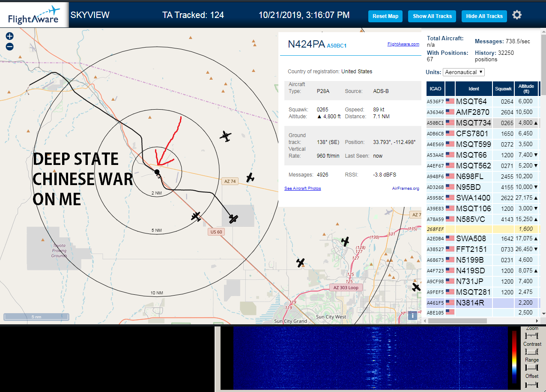The height and width of the screenshot is (392, 546).
Task: Click the Show All Tracks button
Action: [432, 16]
